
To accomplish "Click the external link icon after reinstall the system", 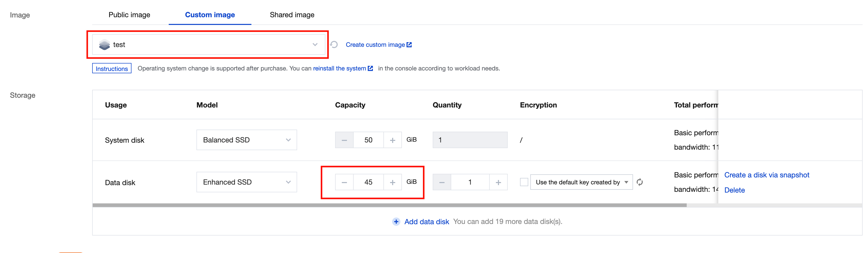I will [x=371, y=68].
